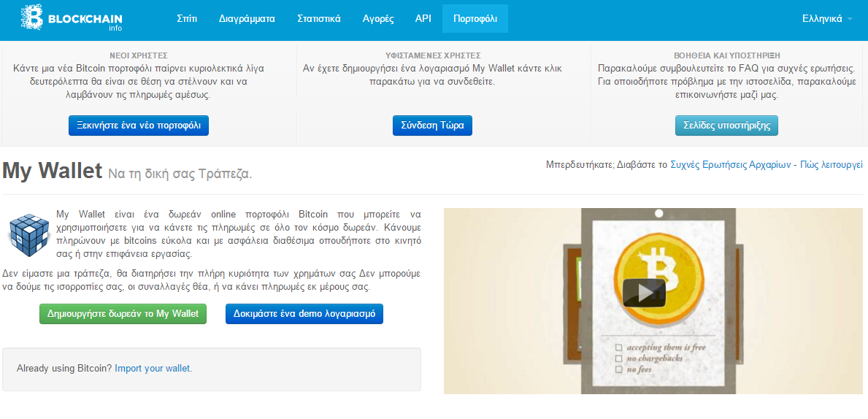Select the Πορτοφόλι tab
This screenshot has width=868, height=419.
click(x=475, y=18)
